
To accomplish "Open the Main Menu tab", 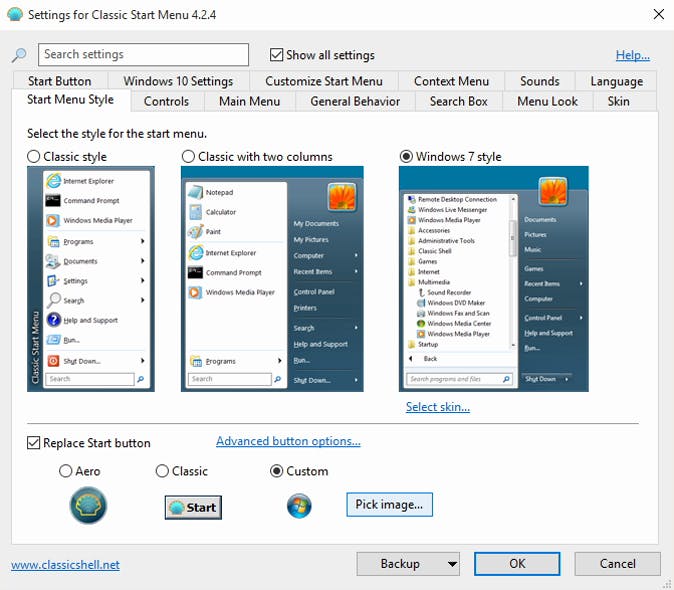I will tap(249, 101).
